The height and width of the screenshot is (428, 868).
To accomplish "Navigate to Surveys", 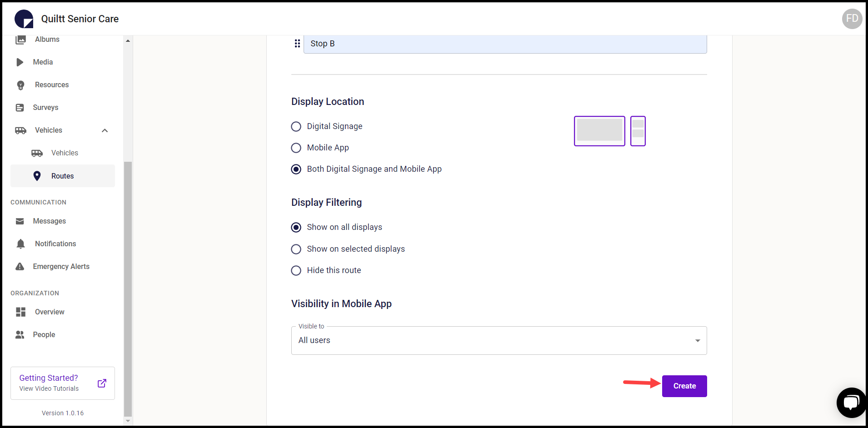I will 45,108.
